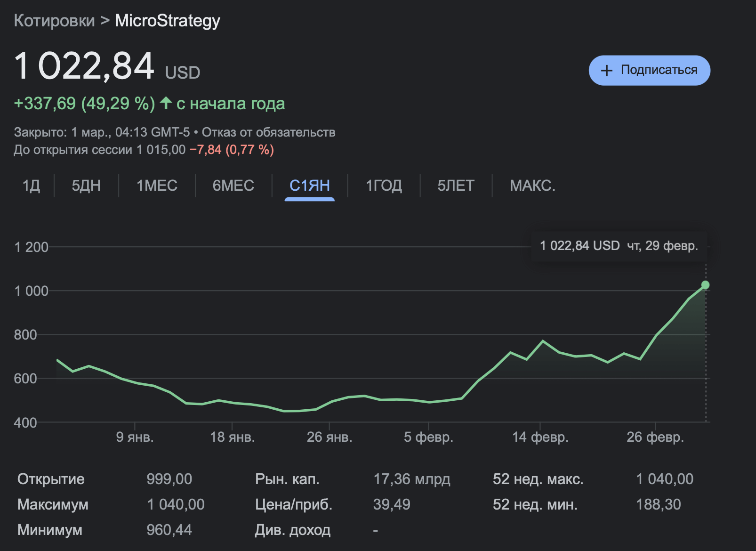Open the Котировки breadcrumb link
Image resolution: width=756 pixels, height=551 pixels.
pyautogui.click(x=54, y=21)
